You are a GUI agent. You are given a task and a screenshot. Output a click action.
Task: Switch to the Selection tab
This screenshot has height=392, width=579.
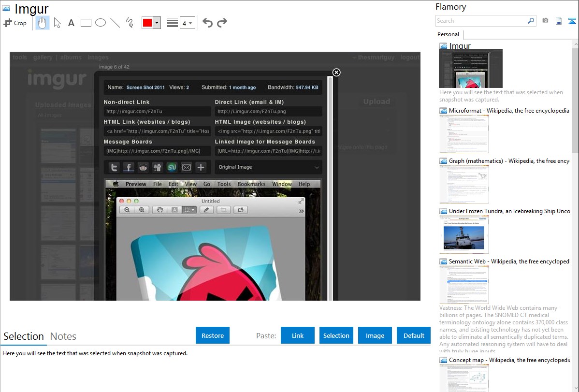click(x=24, y=336)
